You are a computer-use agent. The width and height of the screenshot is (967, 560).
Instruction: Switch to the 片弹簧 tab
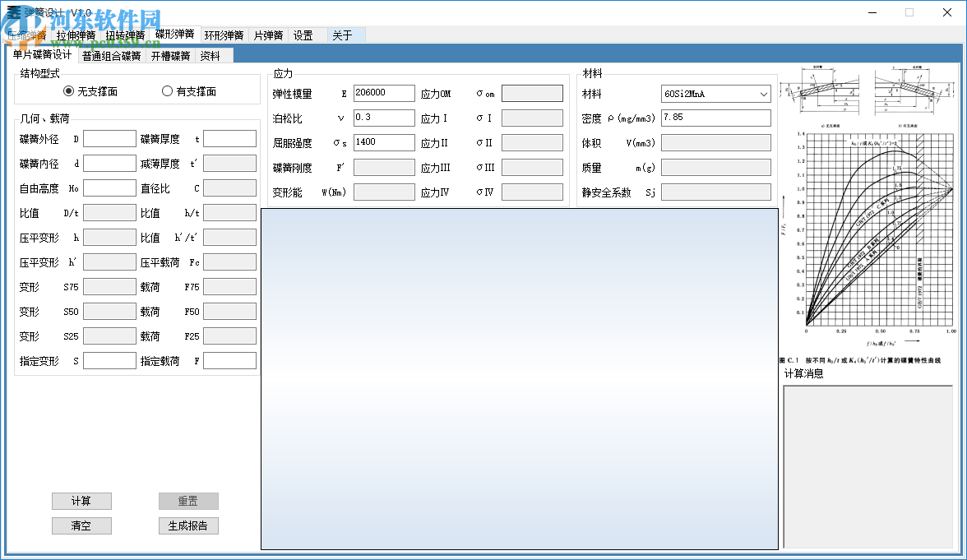coord(268,36)
